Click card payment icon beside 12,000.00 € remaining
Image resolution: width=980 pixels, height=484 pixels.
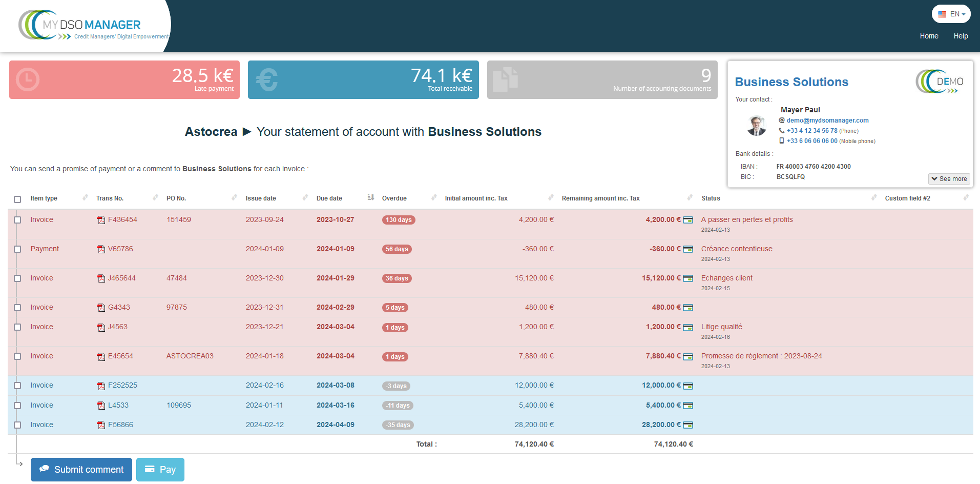tap(688, 386)
